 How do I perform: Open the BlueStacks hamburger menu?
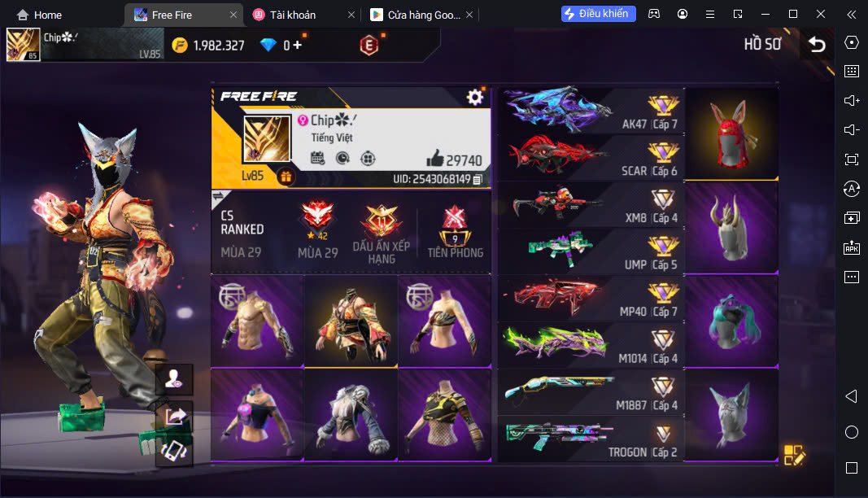pyautogui.click(x=709, y=15)
